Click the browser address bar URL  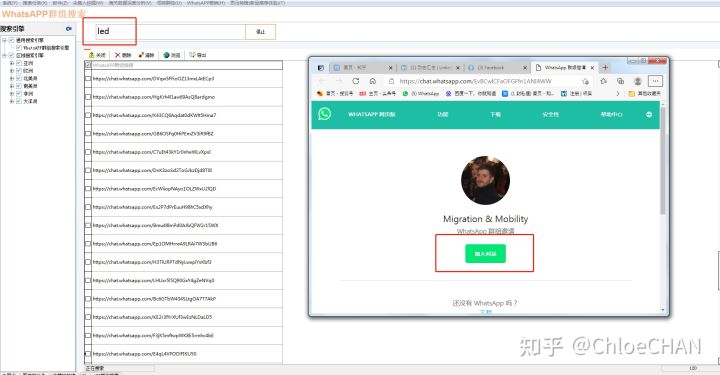475,81
